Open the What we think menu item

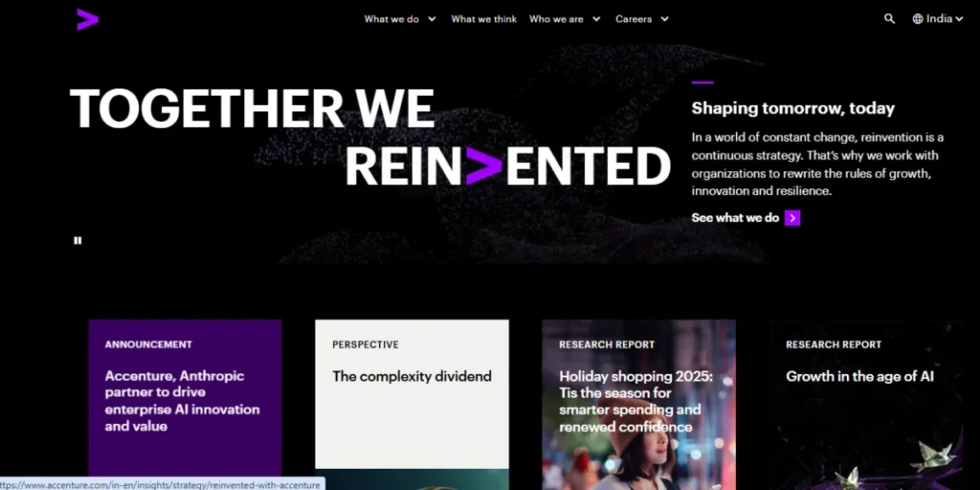tap(483, 19)
